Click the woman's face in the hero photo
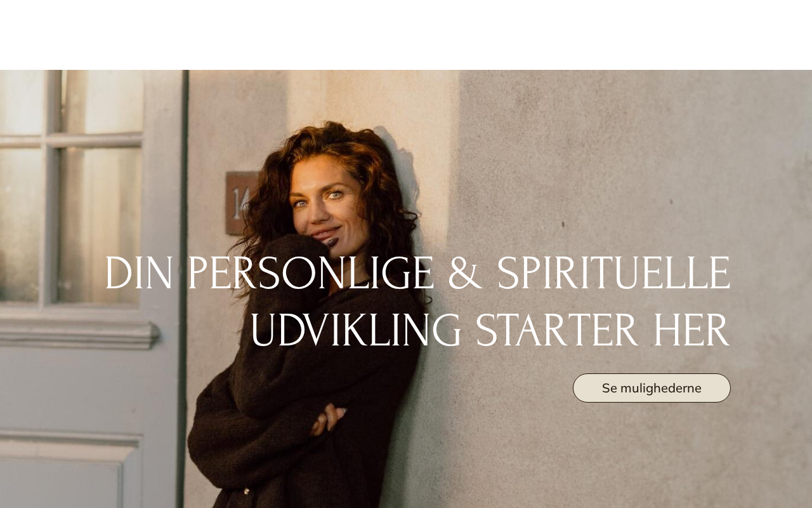812x508 pixels. (327, 204)
